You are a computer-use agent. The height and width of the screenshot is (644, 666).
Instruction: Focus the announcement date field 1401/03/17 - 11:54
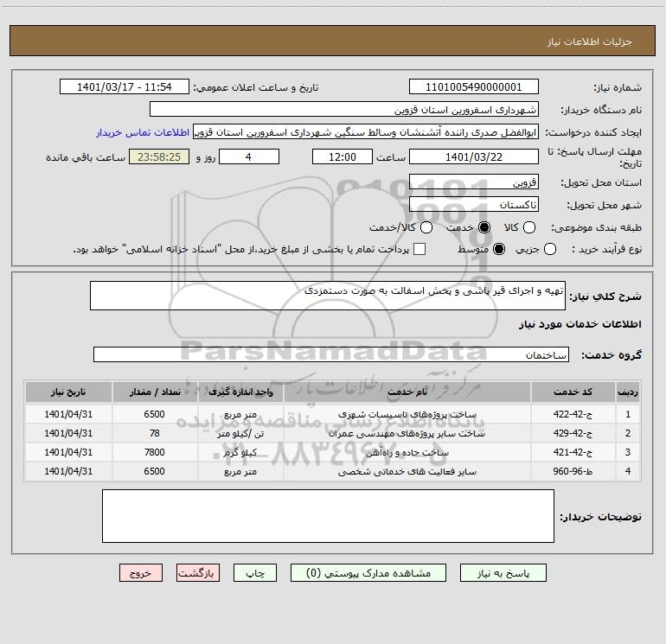pyautogui.click(x=125, y=87)
